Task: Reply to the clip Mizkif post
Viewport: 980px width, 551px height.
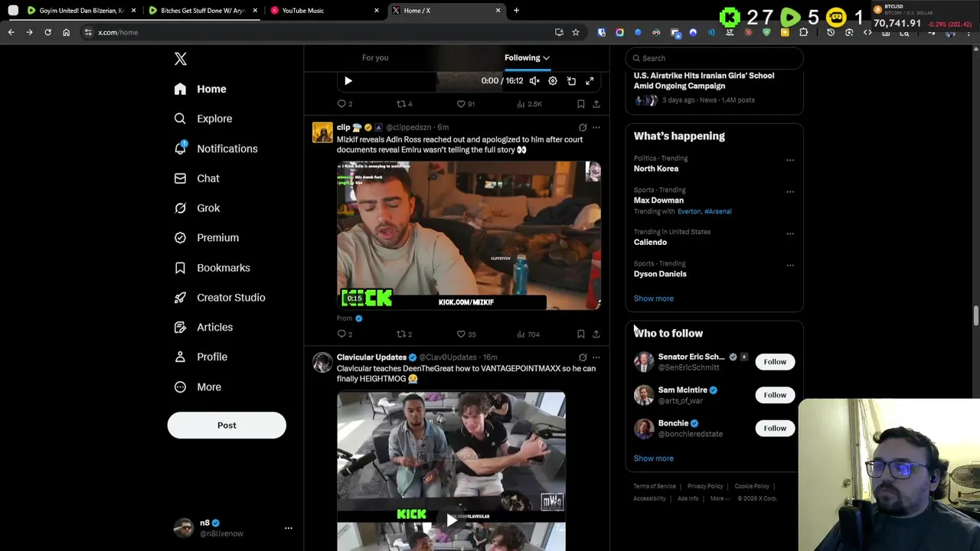Action: tap(345, 334)
